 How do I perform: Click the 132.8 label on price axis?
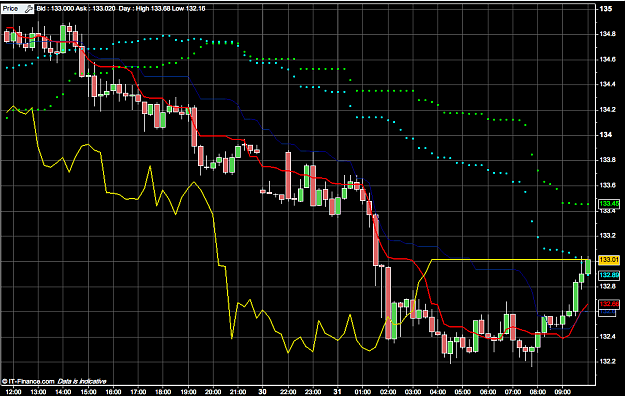click(607, 286)
